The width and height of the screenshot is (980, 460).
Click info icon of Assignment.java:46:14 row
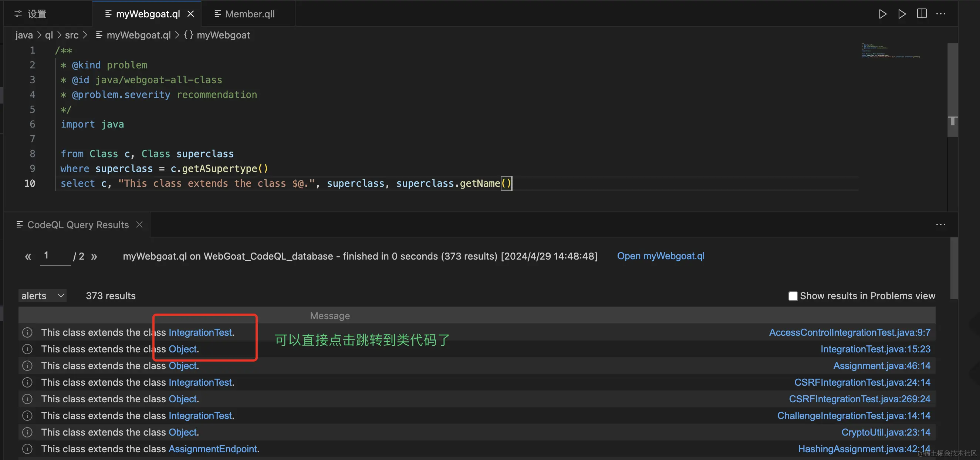click(x=27, y=366)
